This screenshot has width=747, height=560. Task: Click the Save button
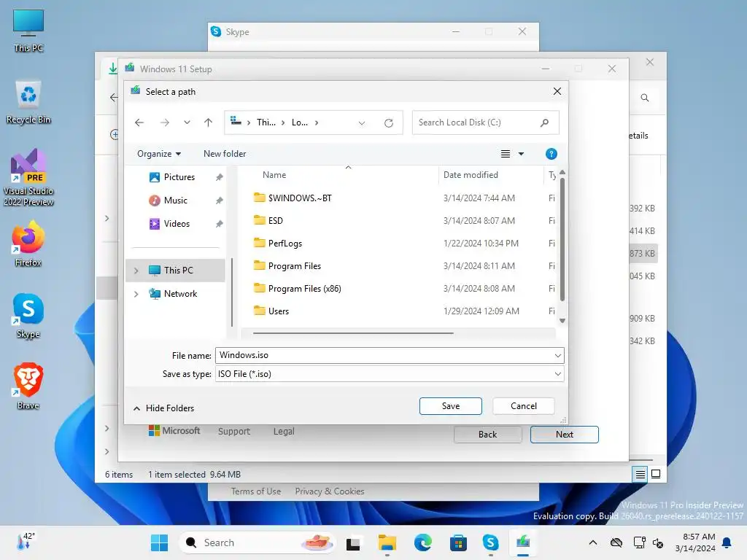[x=451, y=406]
